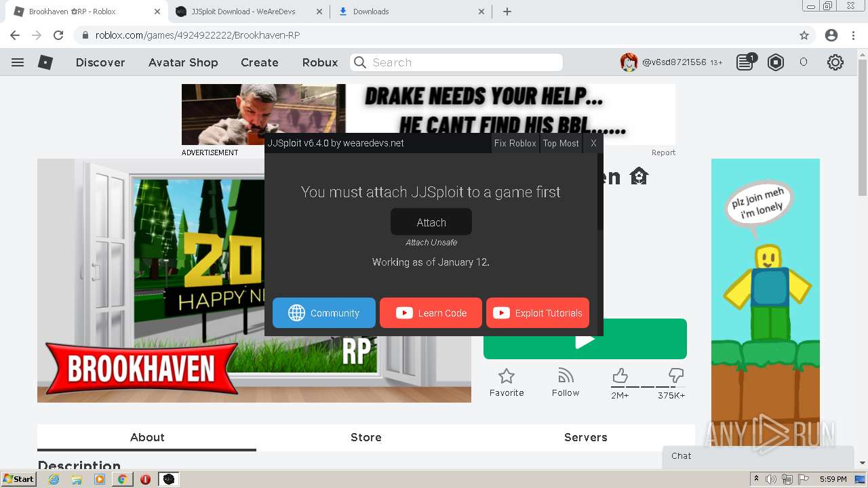This screenshot has width=868, height=488.
Task: Click the like/dislike vote ratio bar
Action: point(648,387)
